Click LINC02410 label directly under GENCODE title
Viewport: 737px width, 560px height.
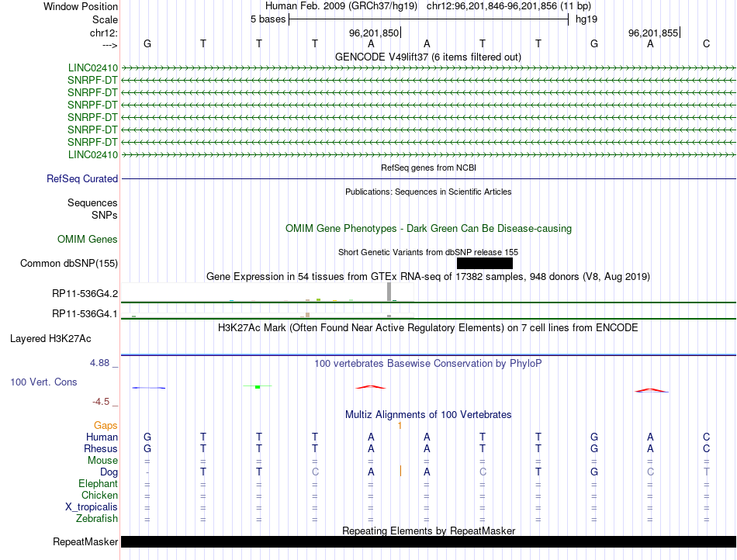(93, 68)
